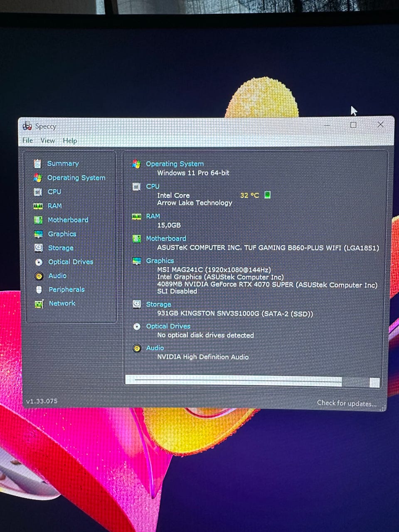Open Audio section in sidebar
This screenshot has width=399, height=532.
[x=57, y=276]
